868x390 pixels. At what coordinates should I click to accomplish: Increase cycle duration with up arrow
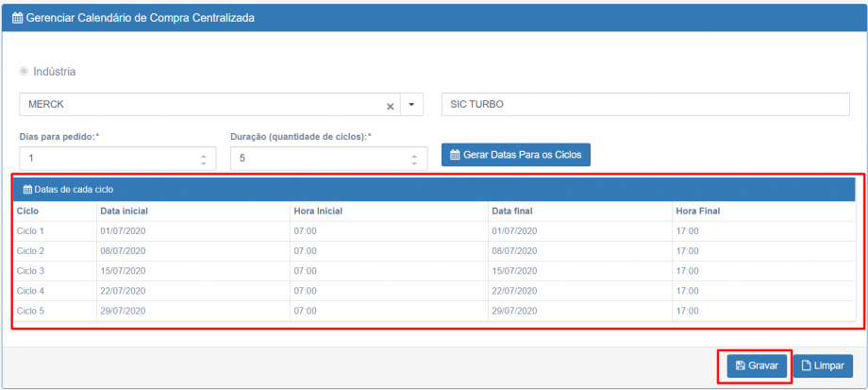[414, 154]
